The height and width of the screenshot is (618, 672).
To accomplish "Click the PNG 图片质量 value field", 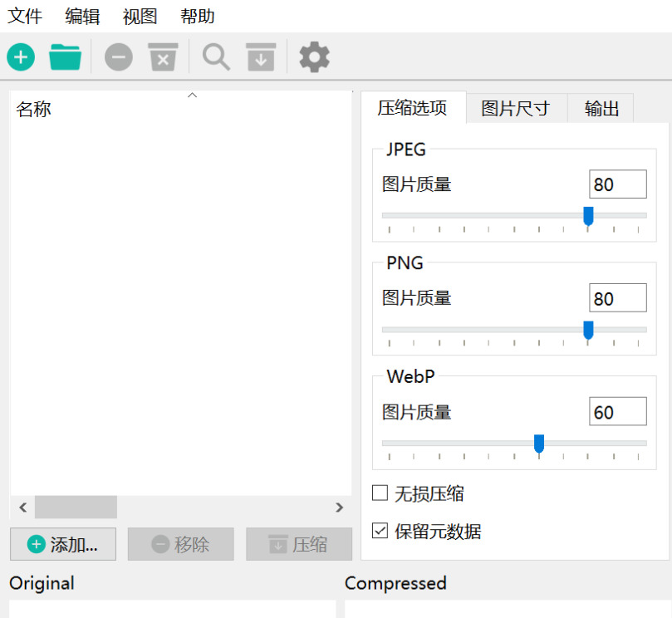I will tap(617, 298).
